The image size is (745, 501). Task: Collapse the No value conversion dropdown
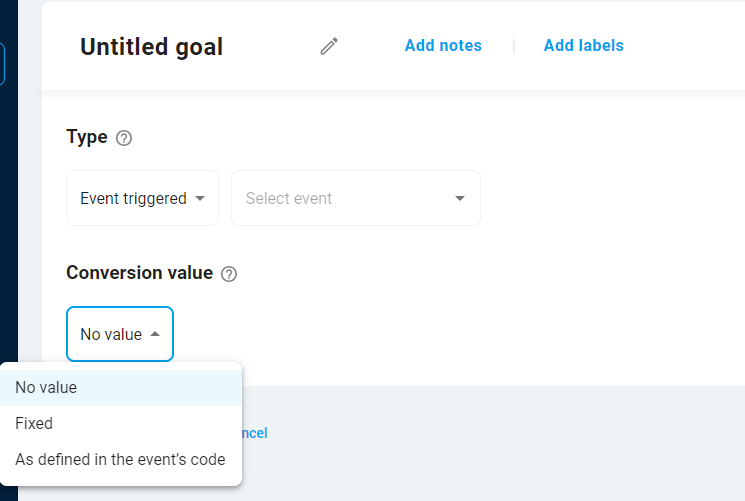119,334
